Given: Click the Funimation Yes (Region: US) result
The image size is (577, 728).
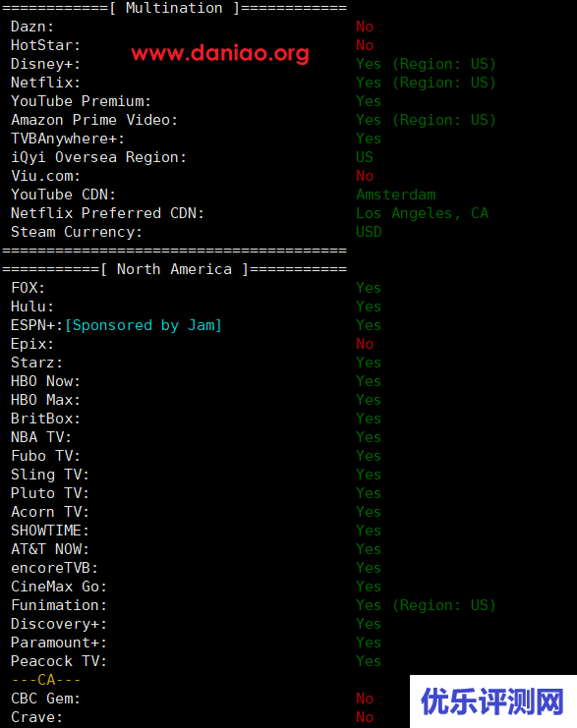Looking at the screenshot, I should coord(426,605).
